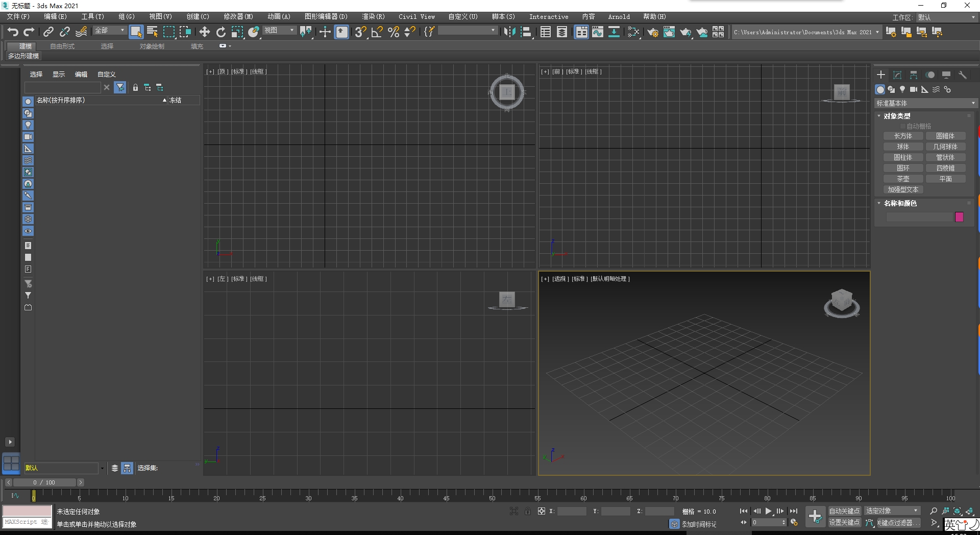The image size is (980, 535).
Task: Enable the 自动栅格 checkbox
Action: tap(902, 126)
